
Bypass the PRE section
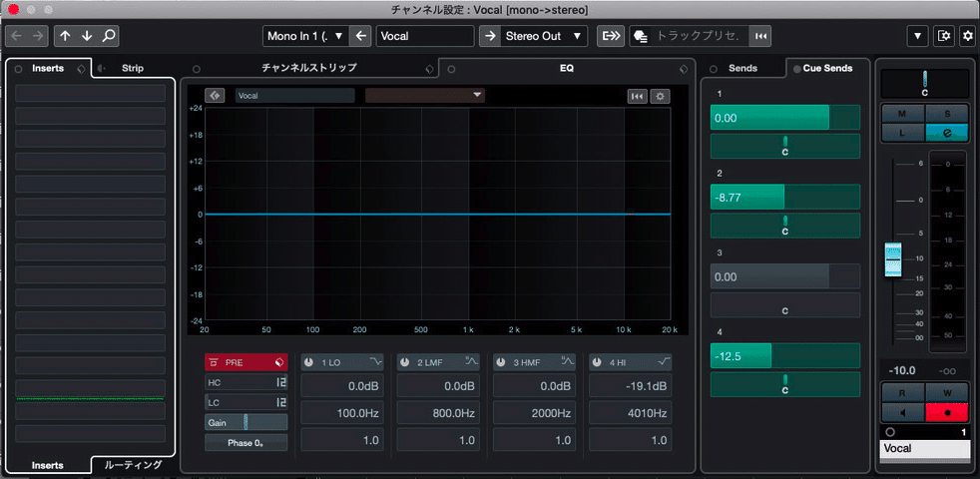[214, 362]
